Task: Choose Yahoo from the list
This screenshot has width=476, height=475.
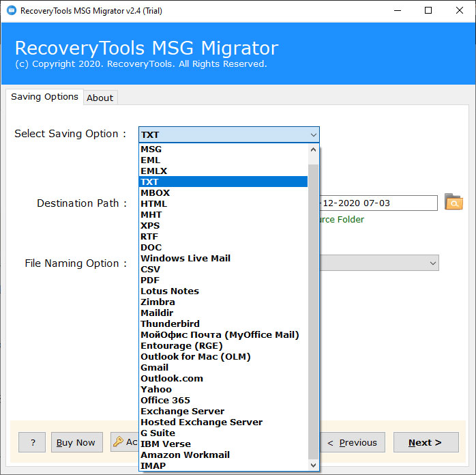Action: (x=223, y=390)
